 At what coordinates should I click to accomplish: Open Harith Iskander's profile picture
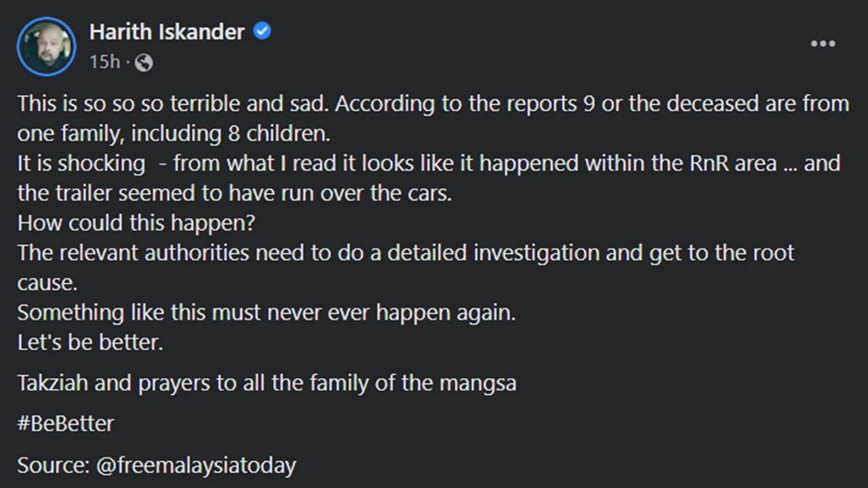tap(46, 46)
